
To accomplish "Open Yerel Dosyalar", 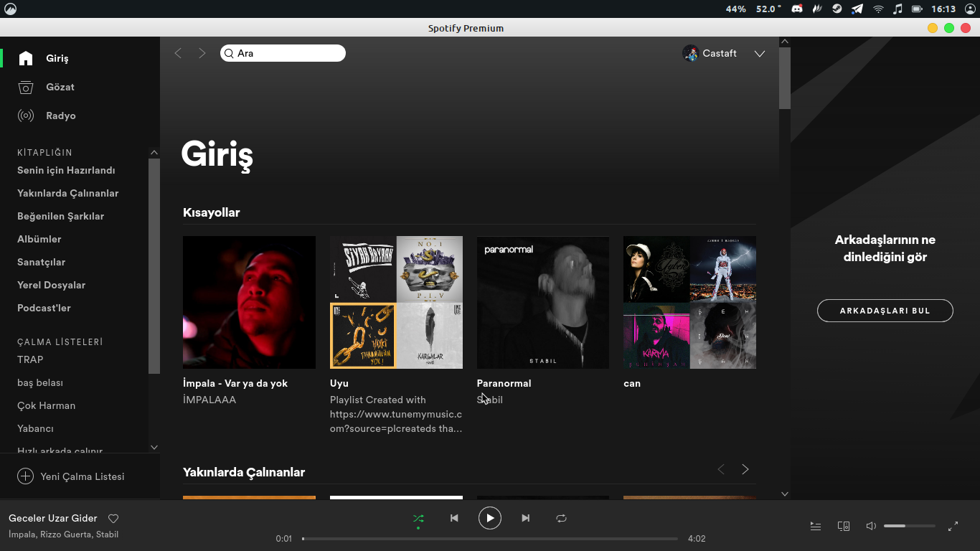I will point(52,285).
